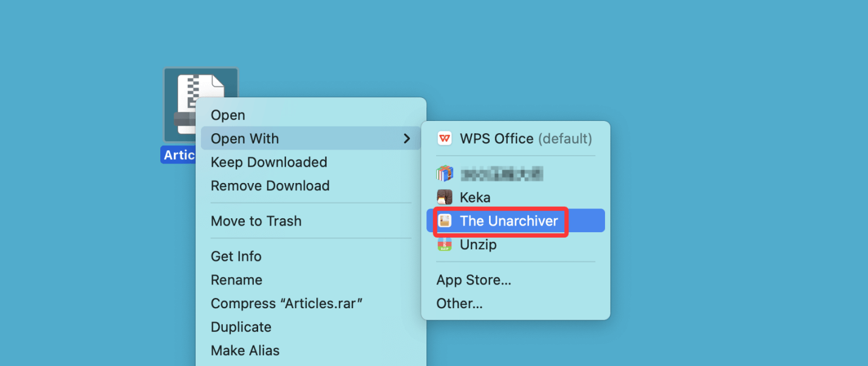Select The Unarchiver app icon in the submenu

tap(445, 221)
